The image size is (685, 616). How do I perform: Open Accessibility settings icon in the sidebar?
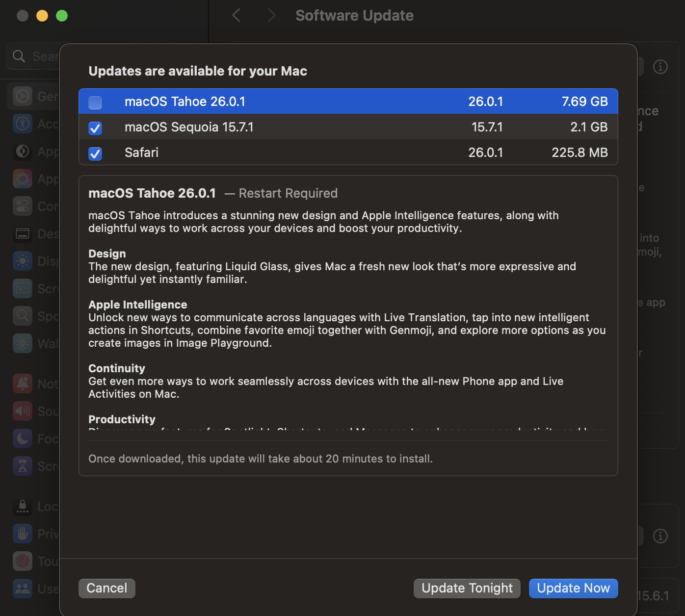(x=23, y=124)
